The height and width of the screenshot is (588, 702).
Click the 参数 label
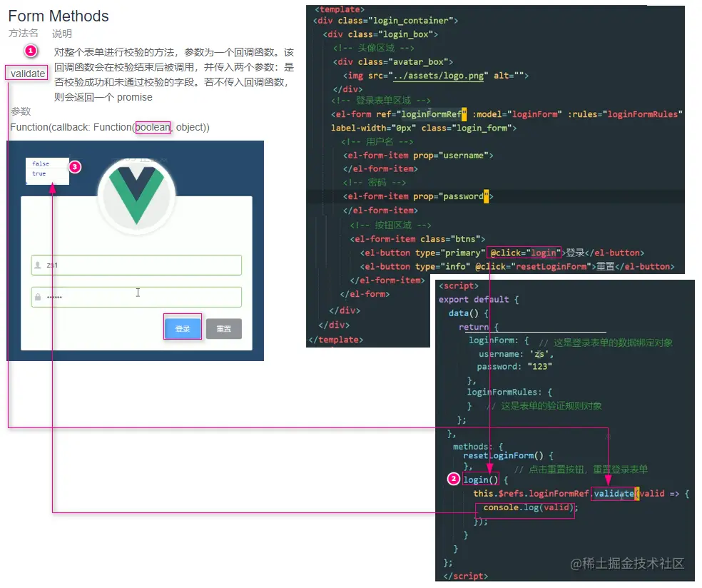[x=21, y=111]
